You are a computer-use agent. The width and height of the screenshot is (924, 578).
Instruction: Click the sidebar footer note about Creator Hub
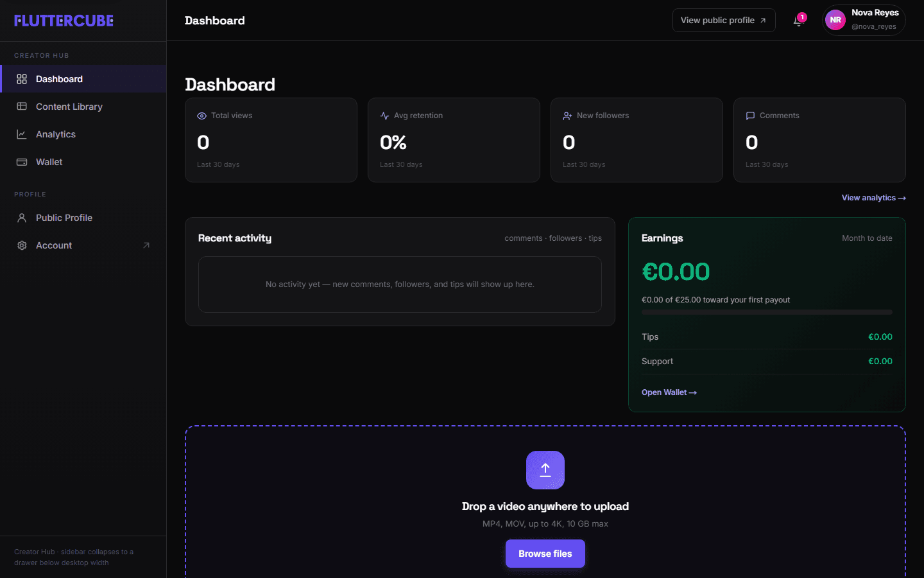click(74, 557)
